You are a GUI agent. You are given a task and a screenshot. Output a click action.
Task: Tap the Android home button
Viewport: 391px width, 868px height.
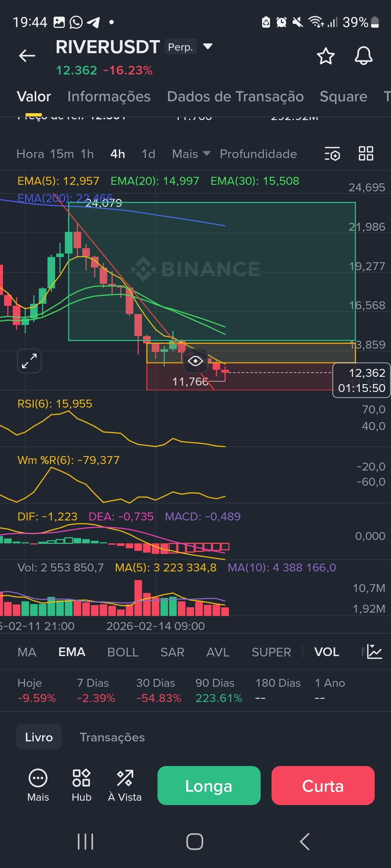point(195,842)
